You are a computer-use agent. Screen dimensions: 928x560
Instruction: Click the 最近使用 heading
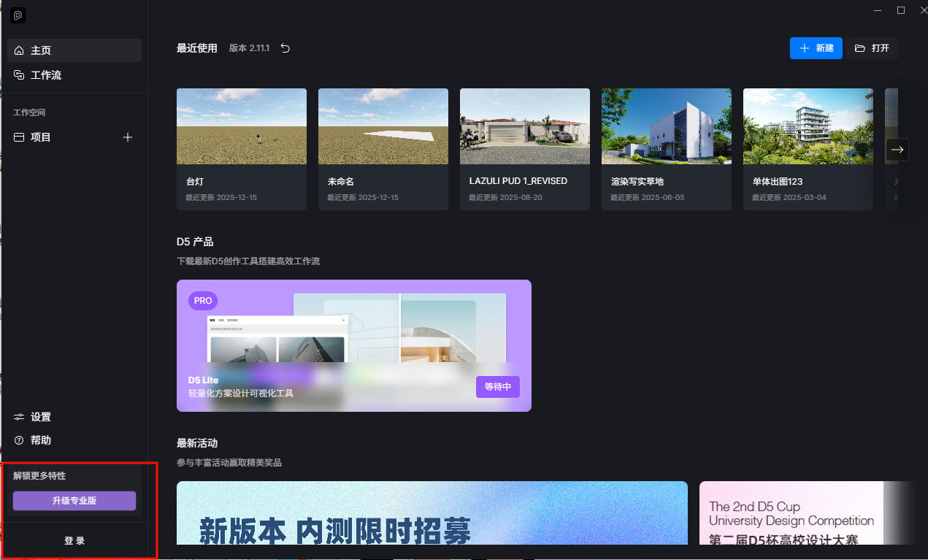pos(197,48)
